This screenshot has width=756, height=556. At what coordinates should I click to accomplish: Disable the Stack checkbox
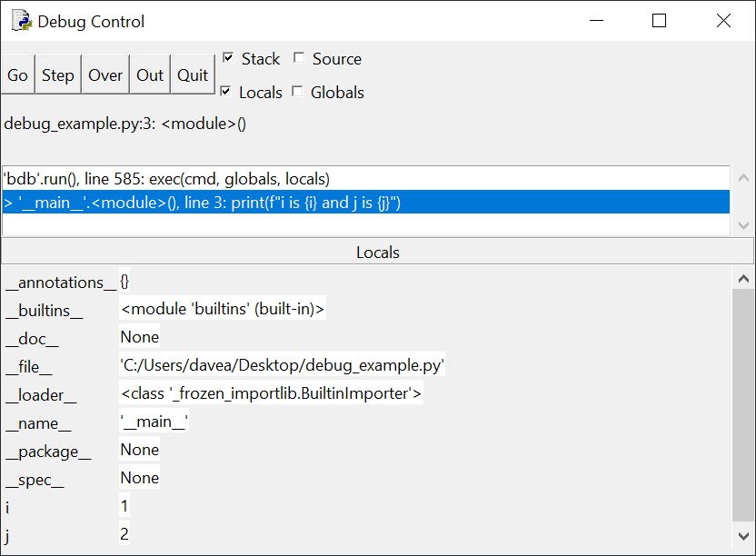226,57
